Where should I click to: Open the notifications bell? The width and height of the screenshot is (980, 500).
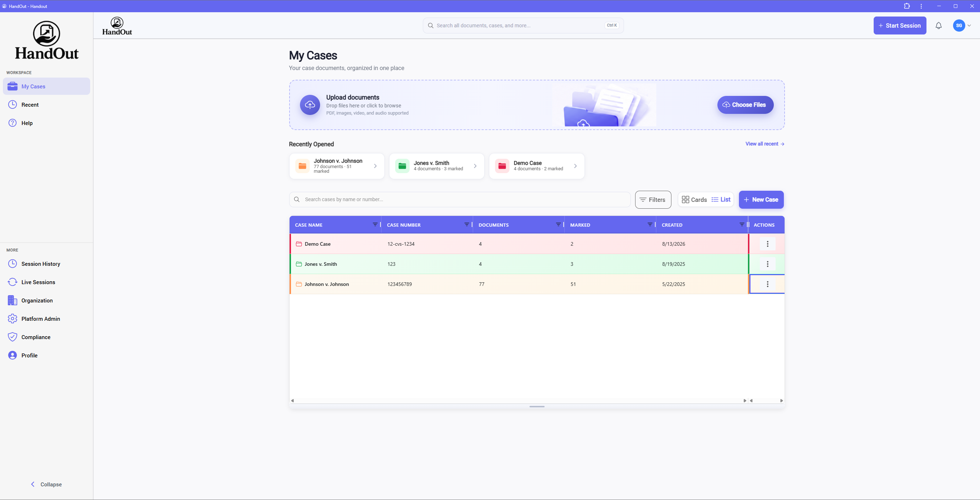[x=939, y=26]
